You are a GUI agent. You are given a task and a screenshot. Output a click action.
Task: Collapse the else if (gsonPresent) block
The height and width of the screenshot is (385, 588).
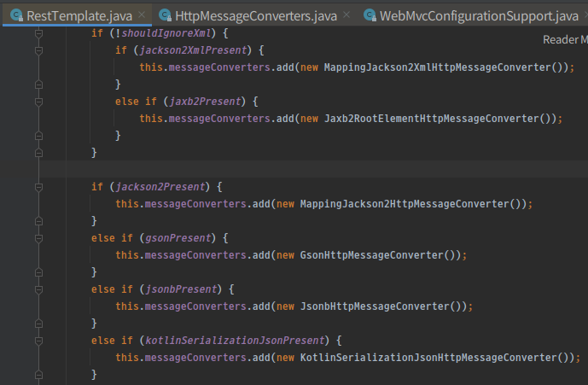point(38,238)
